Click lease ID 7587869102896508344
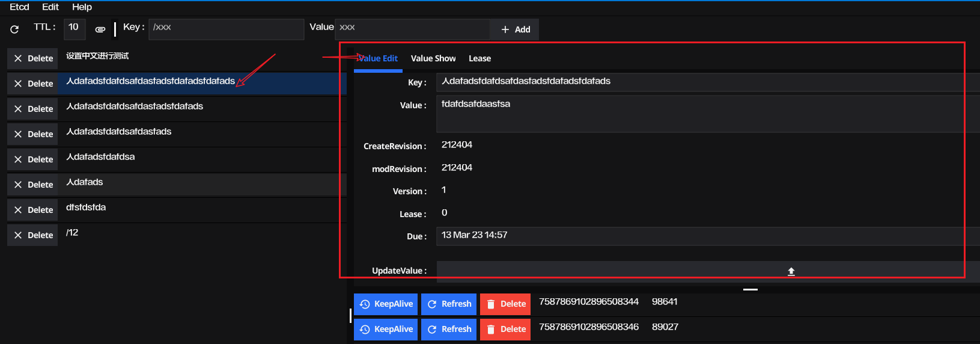 coord(589,302)
